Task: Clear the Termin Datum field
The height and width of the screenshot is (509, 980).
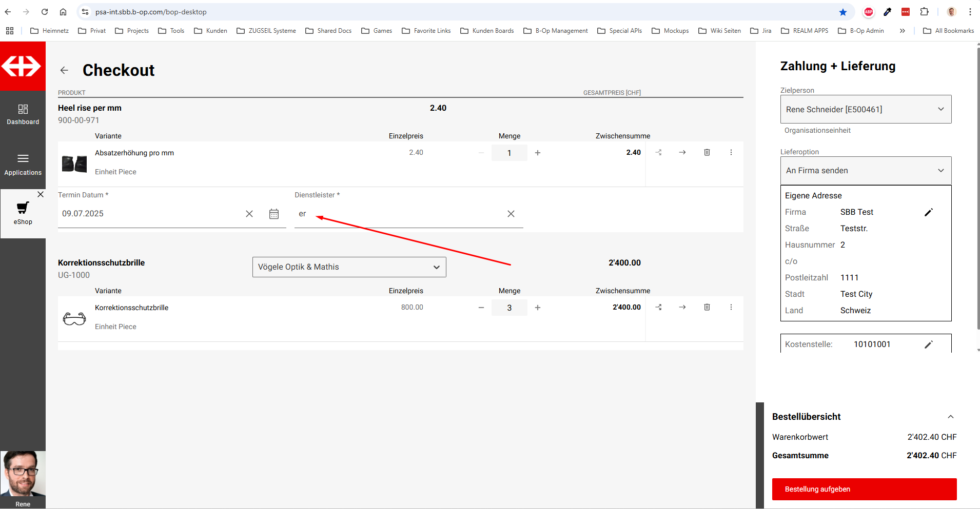Action: 249,214
